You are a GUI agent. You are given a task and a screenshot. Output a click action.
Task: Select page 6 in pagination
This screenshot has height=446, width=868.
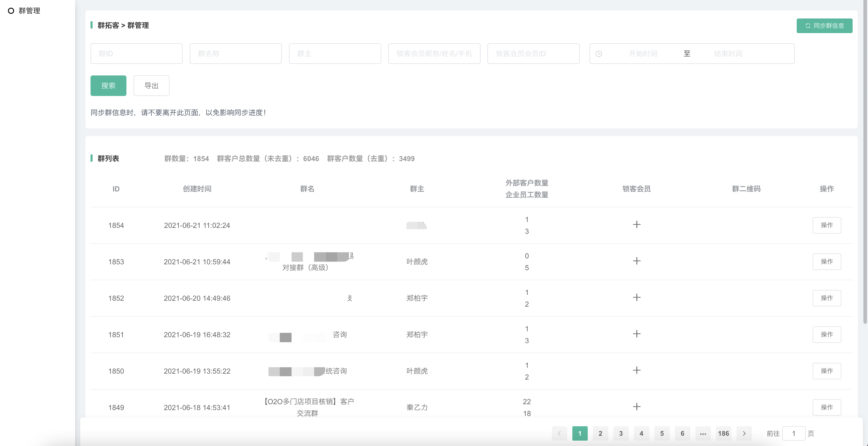coord(682,433)
